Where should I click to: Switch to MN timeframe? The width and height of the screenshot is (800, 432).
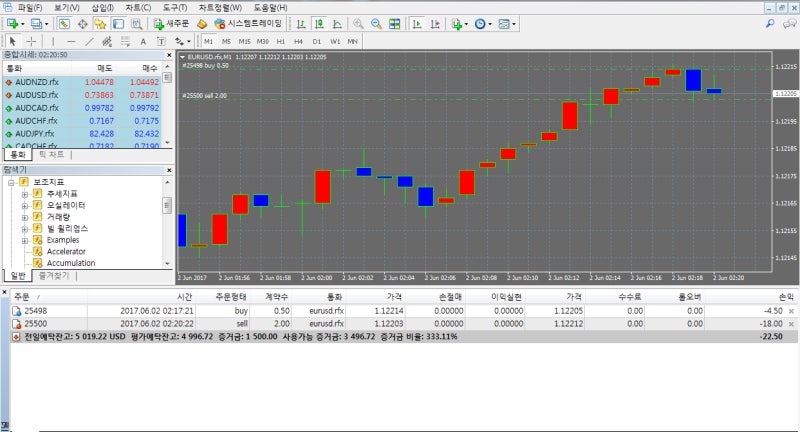tap(353, 41)
